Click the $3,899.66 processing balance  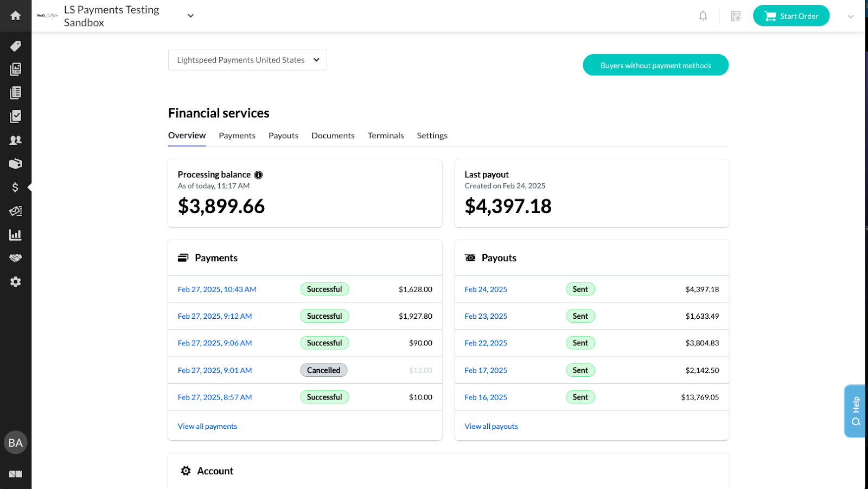click(221, 206)
